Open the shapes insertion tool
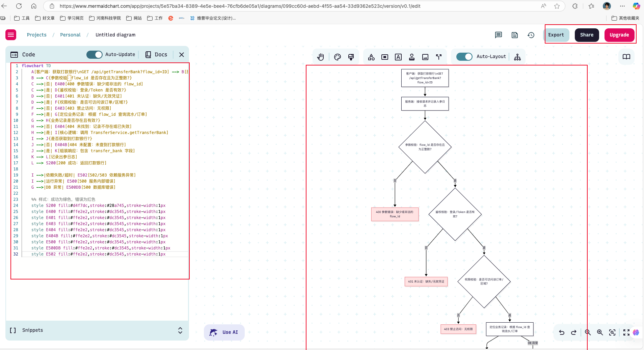The image size is (644, 350). (x=371, y=57)
